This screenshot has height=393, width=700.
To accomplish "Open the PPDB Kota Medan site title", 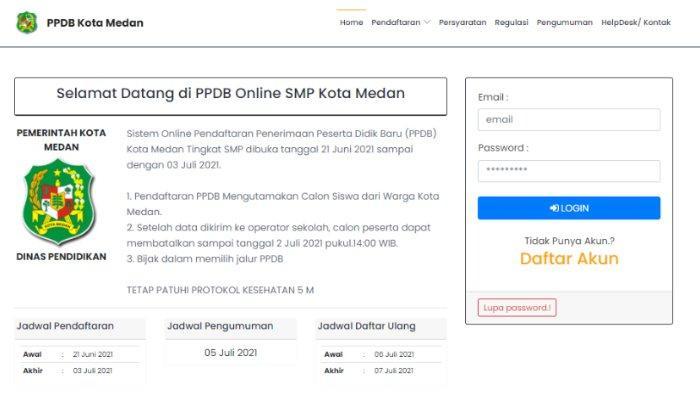I will [95, 23].
